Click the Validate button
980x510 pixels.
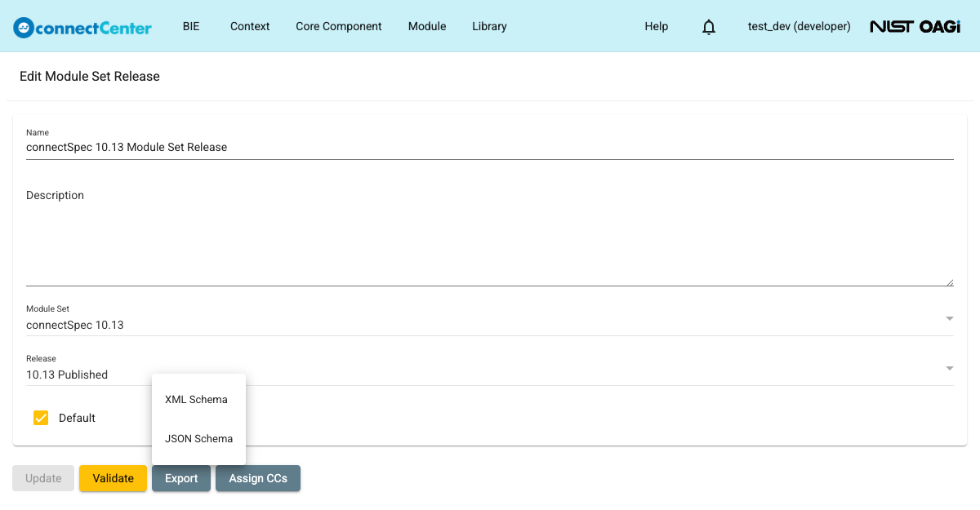[113, 478]
